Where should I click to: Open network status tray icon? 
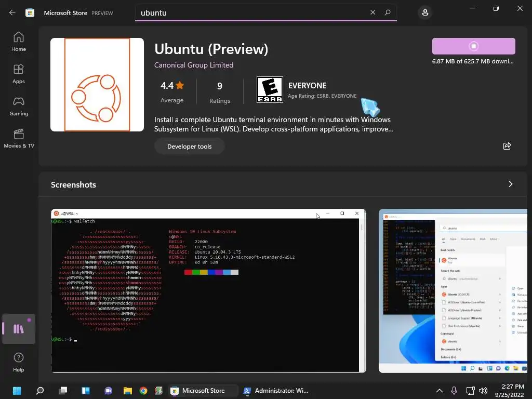tap(470, 391)
